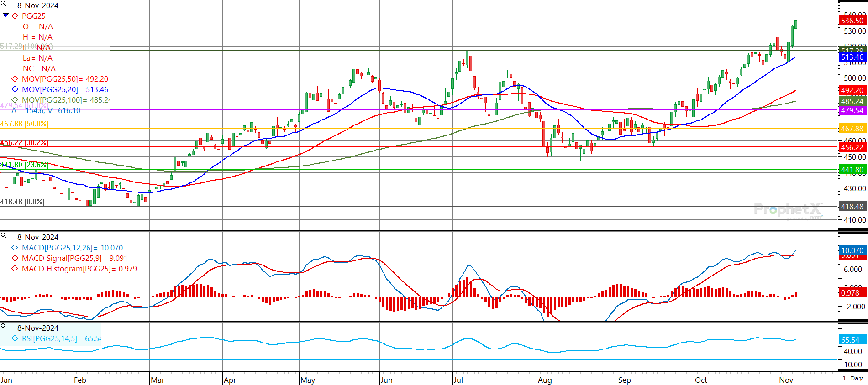Click the green diamond for the 100-period moving average
Viewport: 868px width, 385px height.
pyautogui.click(x=15, y=100)
